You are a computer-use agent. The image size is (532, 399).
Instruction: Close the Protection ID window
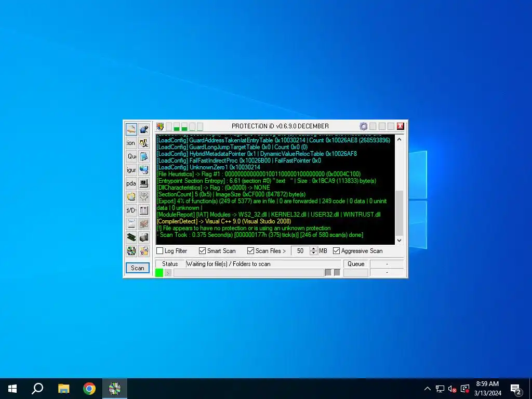point(401,126)
